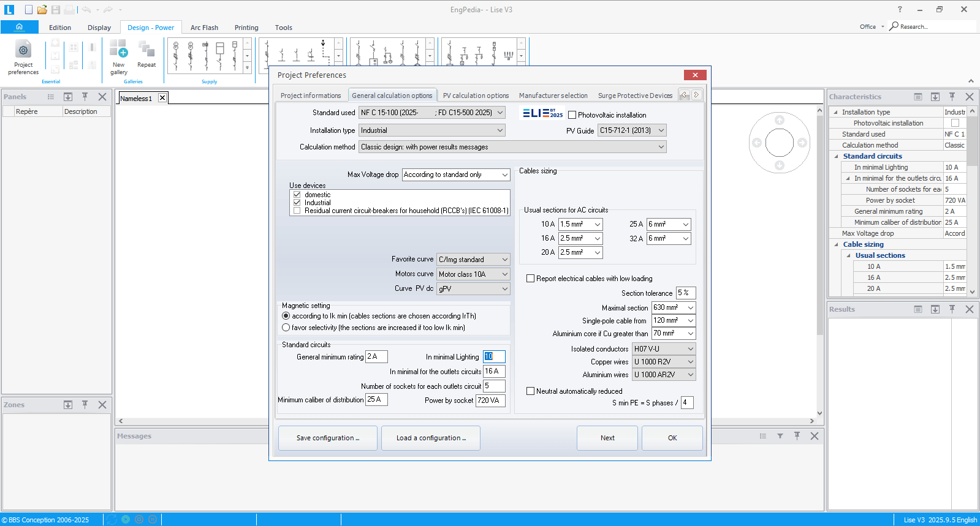Screen dimensions: 980x526
Task: Click the Home ribbon tab icon
Action: pyautogui.click(x=20, y=27)
